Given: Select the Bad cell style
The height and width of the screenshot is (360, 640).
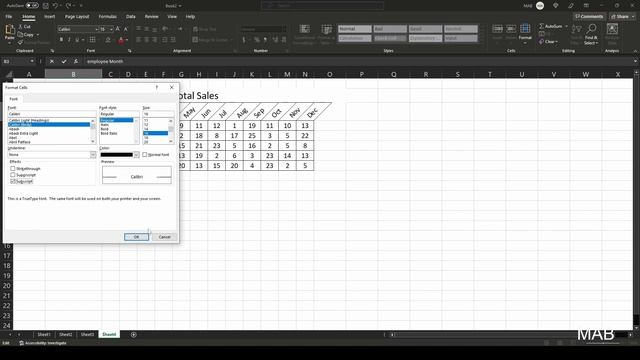Looking at the screenshot, I should (390, 29).
